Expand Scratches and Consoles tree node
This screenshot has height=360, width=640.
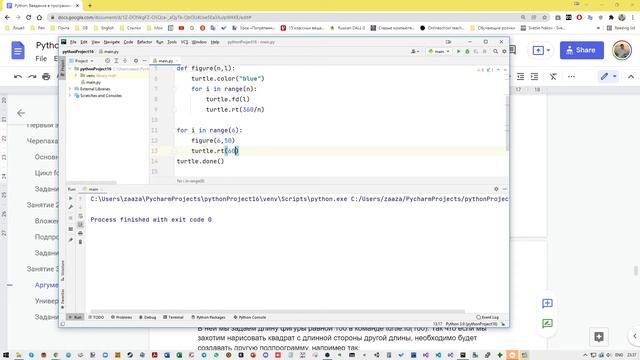point(70,96)
